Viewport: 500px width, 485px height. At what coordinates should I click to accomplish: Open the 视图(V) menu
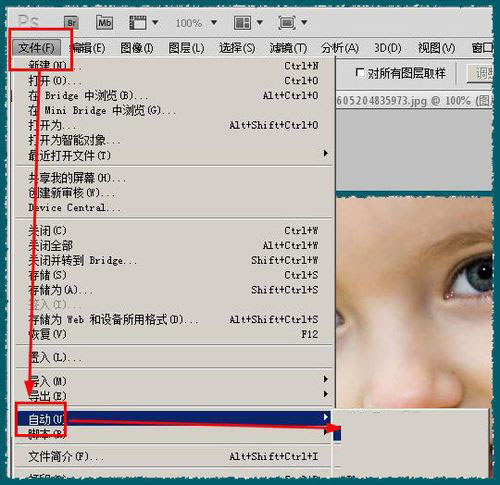436,48
